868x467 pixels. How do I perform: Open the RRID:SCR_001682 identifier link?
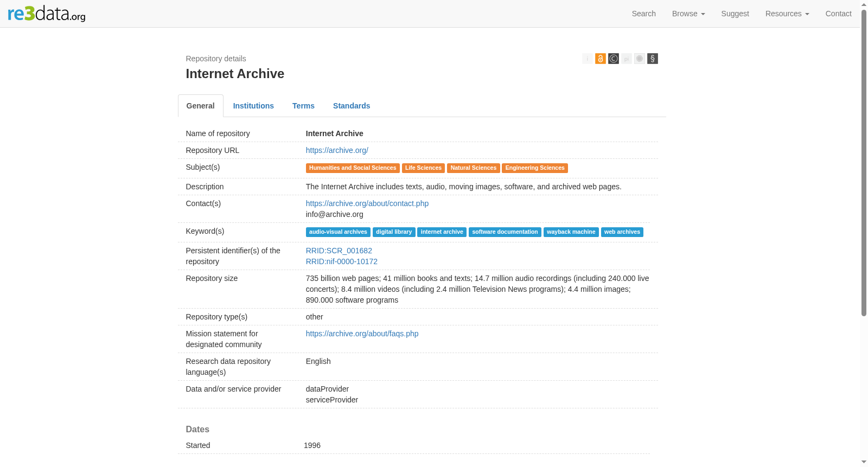click(x=339, y=251)
